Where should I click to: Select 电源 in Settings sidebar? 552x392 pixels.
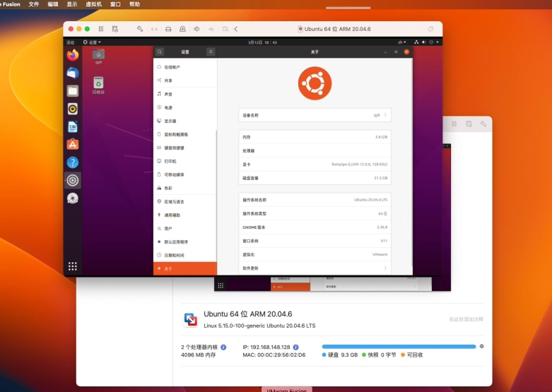[x=185, y=107]
